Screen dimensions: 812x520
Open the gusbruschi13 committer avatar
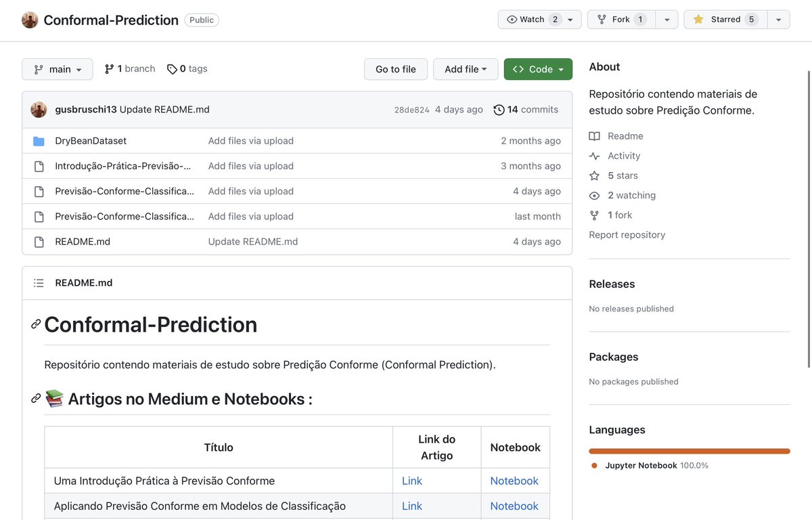click(x=39, y=110)
